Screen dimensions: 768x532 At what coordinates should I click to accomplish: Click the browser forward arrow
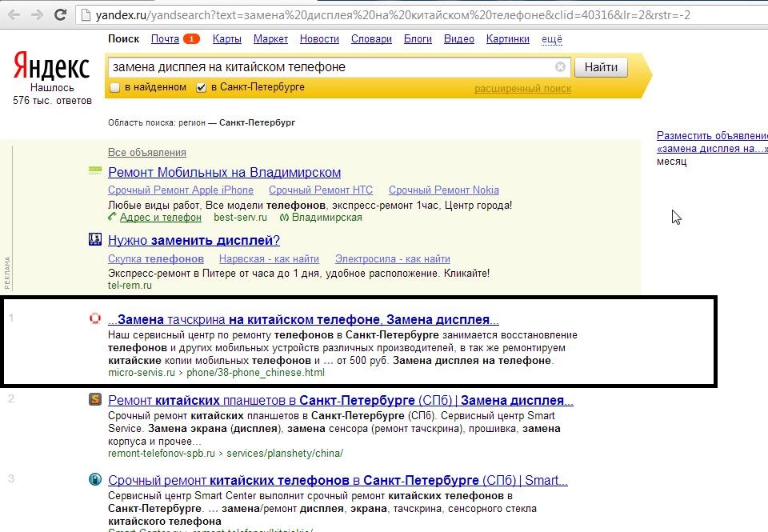tap(38, 14)
